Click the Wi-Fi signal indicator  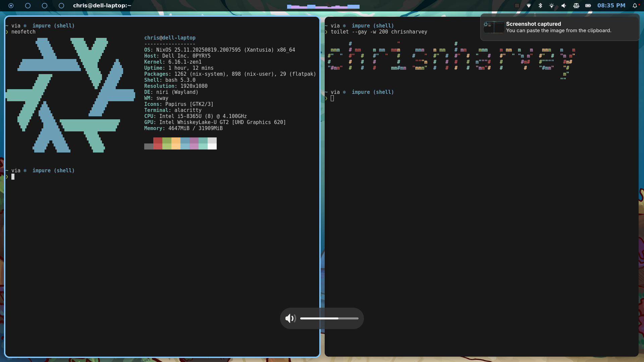tap(528, 6)
